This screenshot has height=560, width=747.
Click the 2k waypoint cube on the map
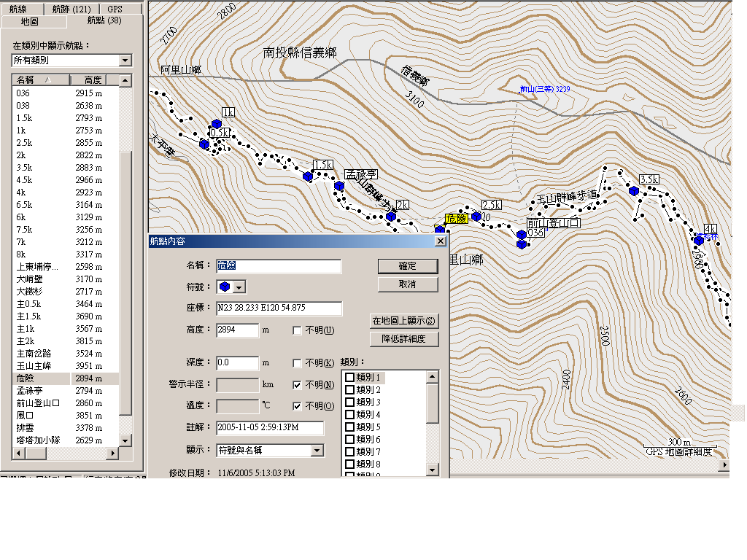click(391, 216)
